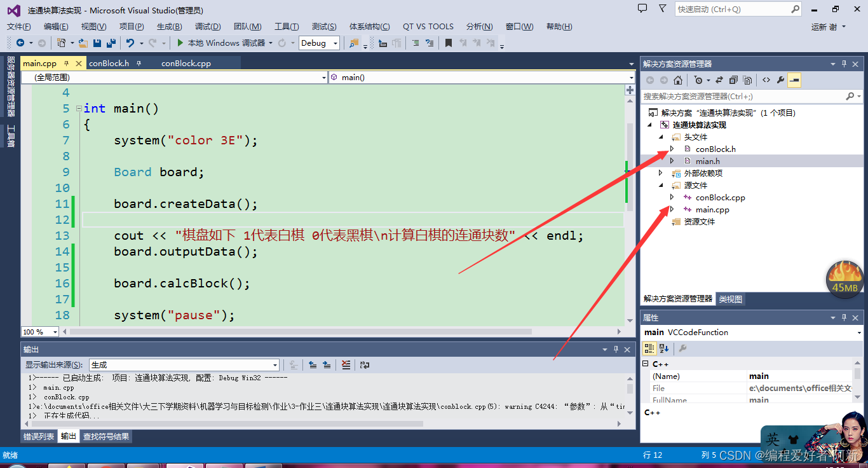The image size is (868, 468).
Task: Collapse the 头文件 folder
Action: 660,137
